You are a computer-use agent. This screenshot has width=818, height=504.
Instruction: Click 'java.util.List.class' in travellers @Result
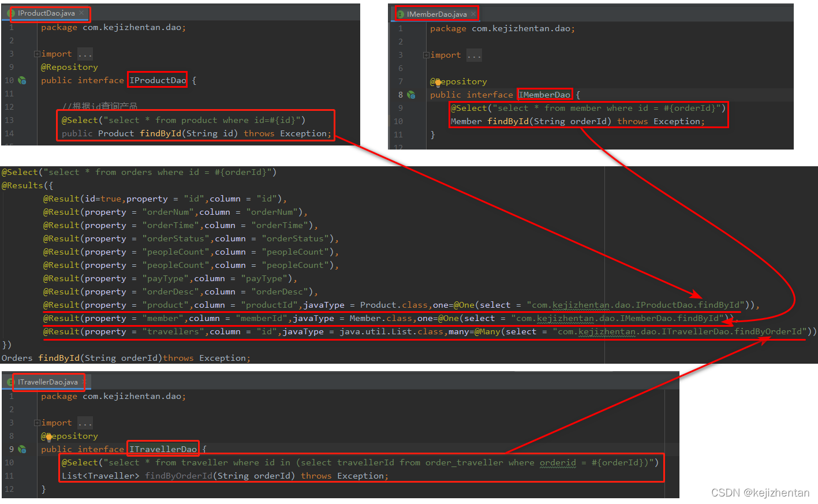tap(391, 331)
